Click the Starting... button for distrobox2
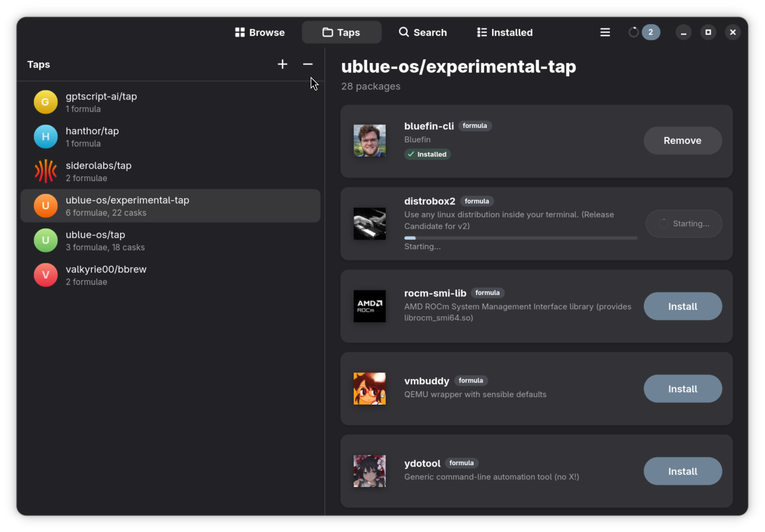This screenshot has width=765, height=532. [x=684, y=223]
